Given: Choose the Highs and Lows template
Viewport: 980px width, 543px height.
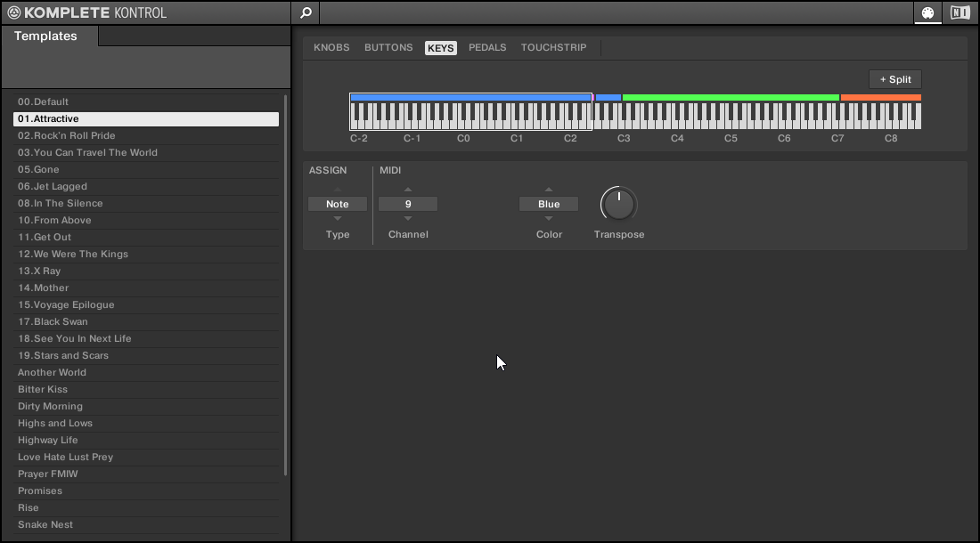Looking at the screenshot, I should (x=146, y=423).
